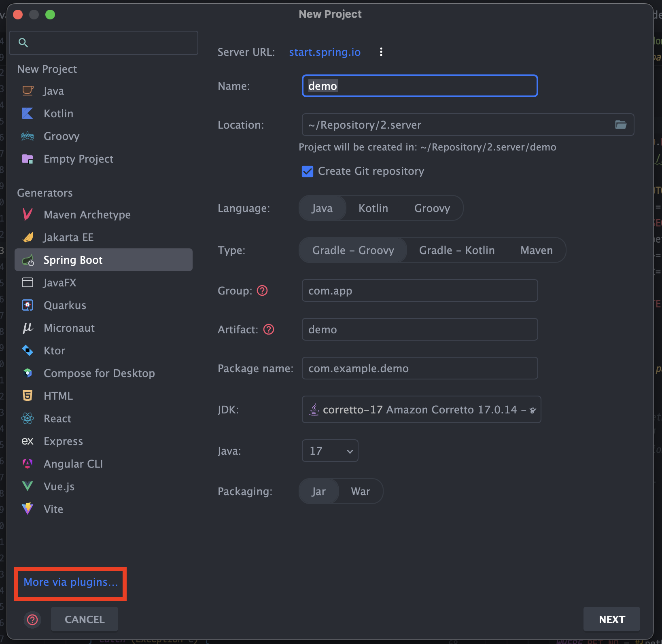Screen dimensions: 662x644
Task: Select Micronaut label
Action: coord(69,328)
